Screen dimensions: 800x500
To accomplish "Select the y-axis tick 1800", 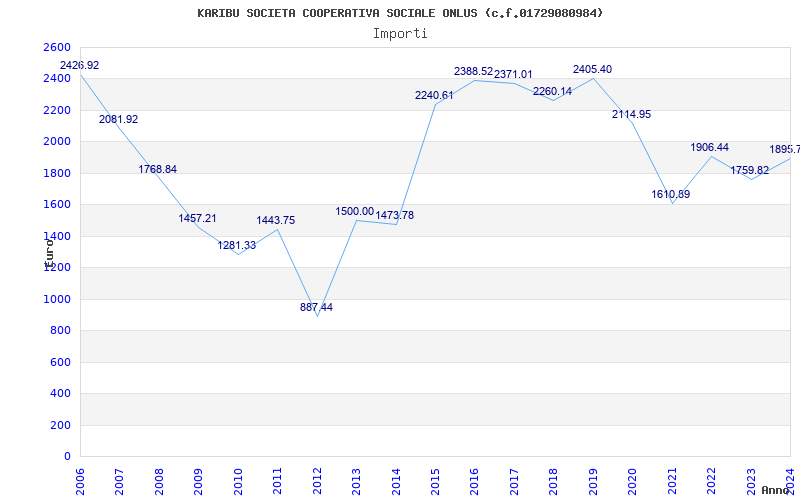I will 58,173.
